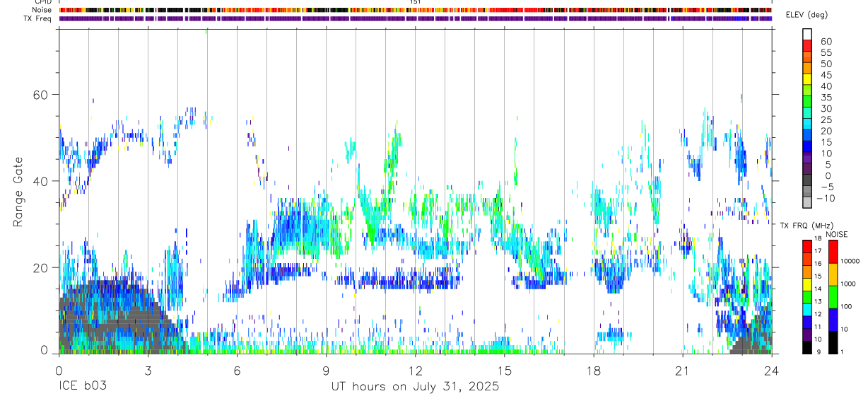Viewport: 868px width, 401px height.
Task: Click the '13' label on the TX FRQ colorbar
Action: (x=818, y=301)
